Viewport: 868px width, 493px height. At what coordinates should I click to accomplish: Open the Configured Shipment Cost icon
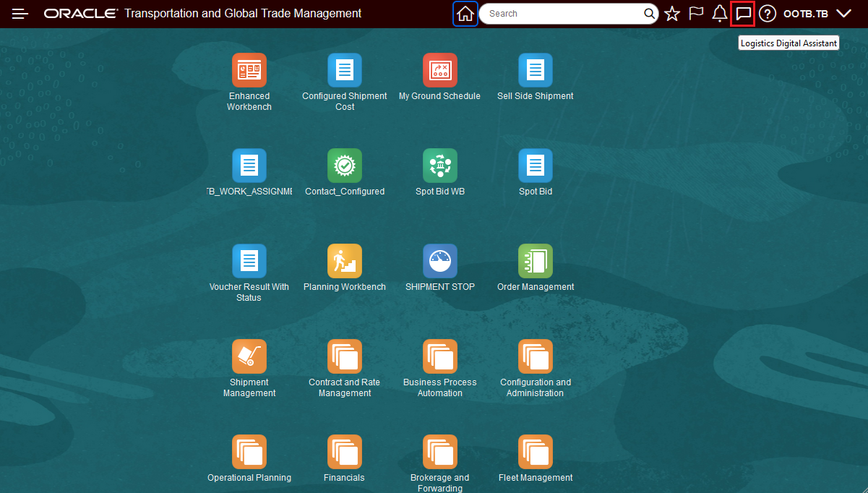(345, 70)
